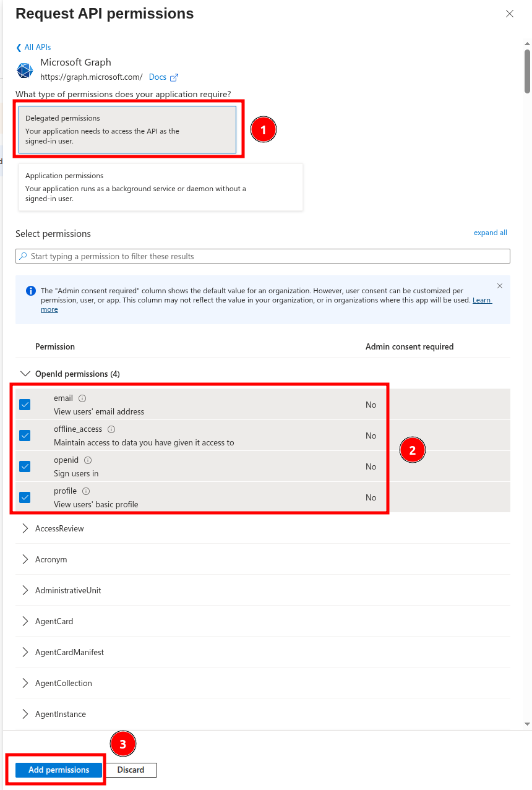This screenshot has width=532, height=790.
Task: Uncheck the profile permission checkbox
Action: click(25, 497)
